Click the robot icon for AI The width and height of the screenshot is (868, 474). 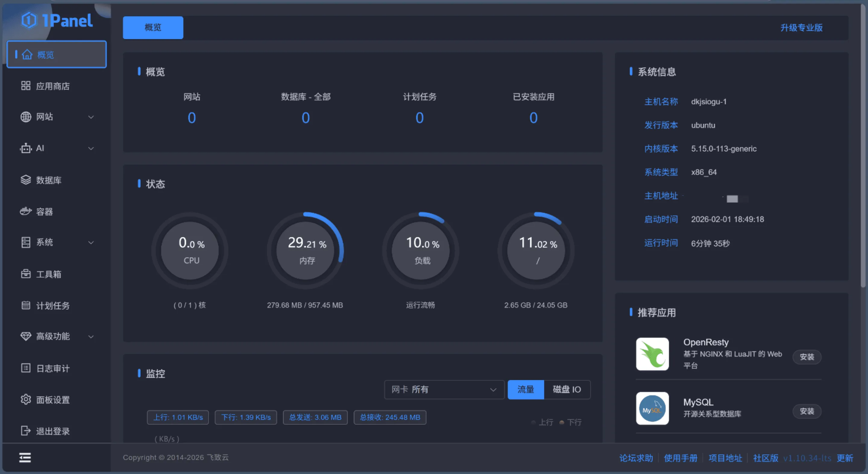click(26, 148)
